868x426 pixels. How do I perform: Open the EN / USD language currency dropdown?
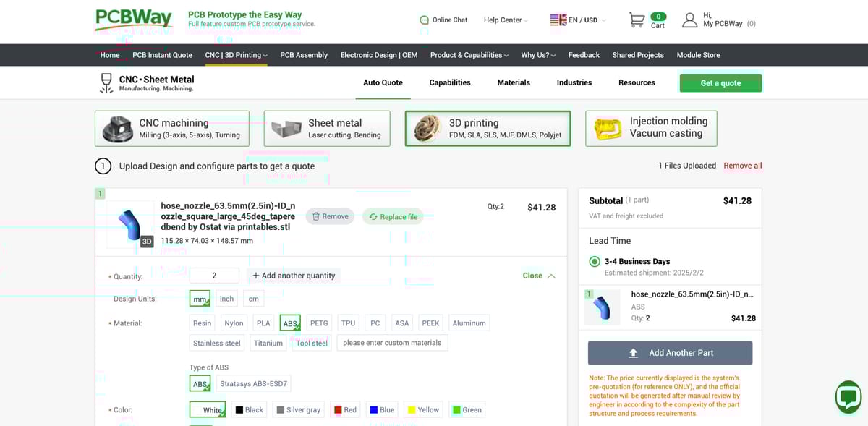pos(578,20)
